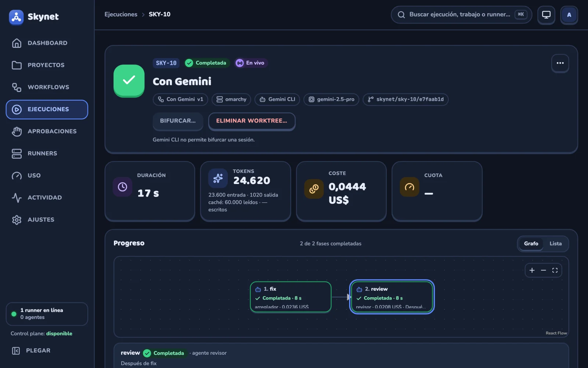
Task: Click Eliminar worktree... button
Action: (x=252, y=121)
